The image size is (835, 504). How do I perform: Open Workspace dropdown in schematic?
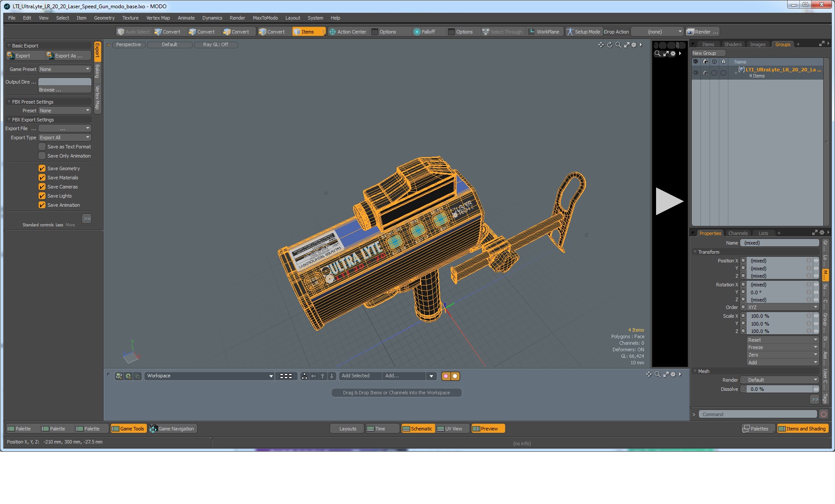[209, 376]
